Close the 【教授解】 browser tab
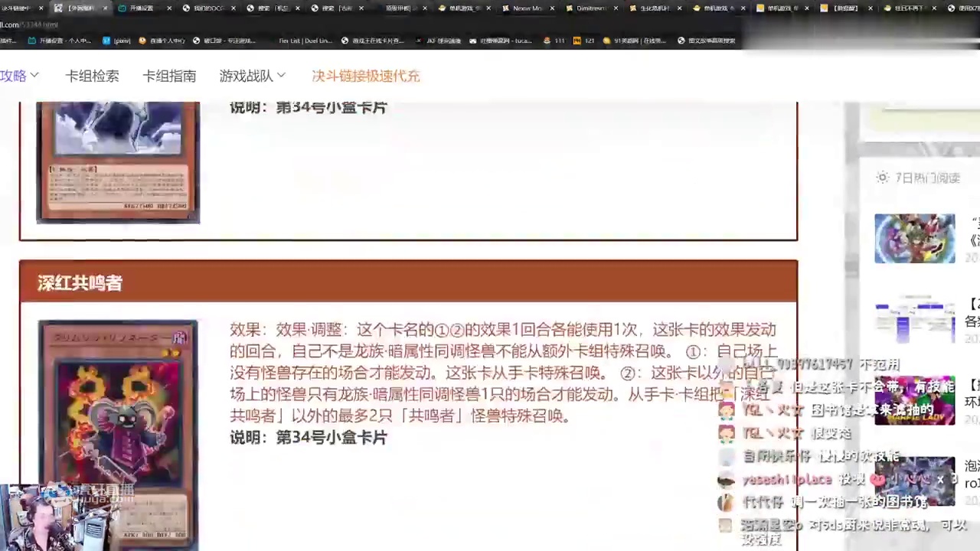This screenshot has width=980, height=551. coord(871,8)
